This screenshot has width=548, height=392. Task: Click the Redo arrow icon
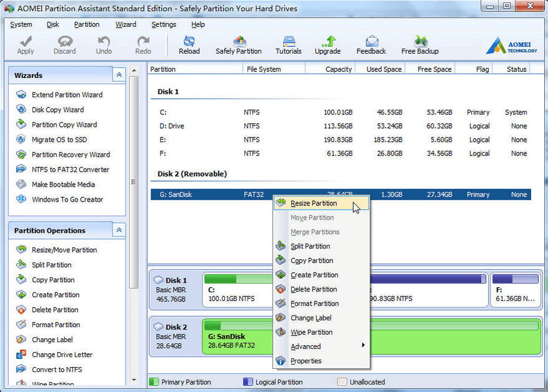pyautogui.click(x=143, y=42)
